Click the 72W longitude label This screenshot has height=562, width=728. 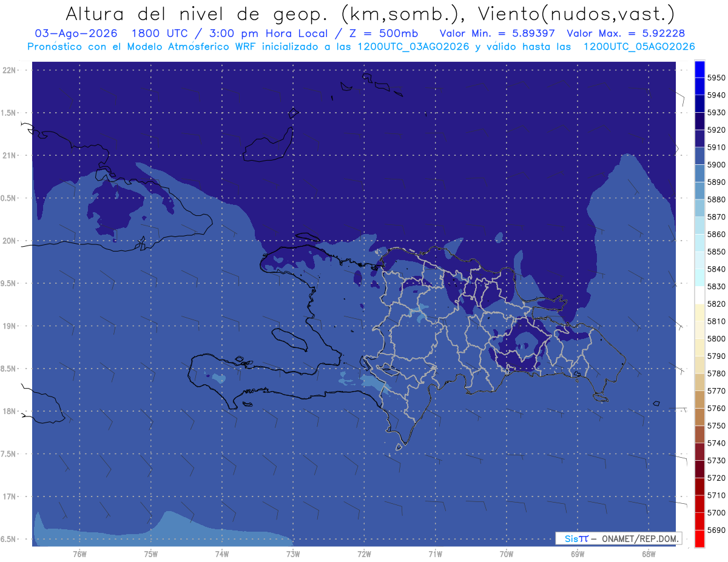pyautogui.click(x=364, y=554)
